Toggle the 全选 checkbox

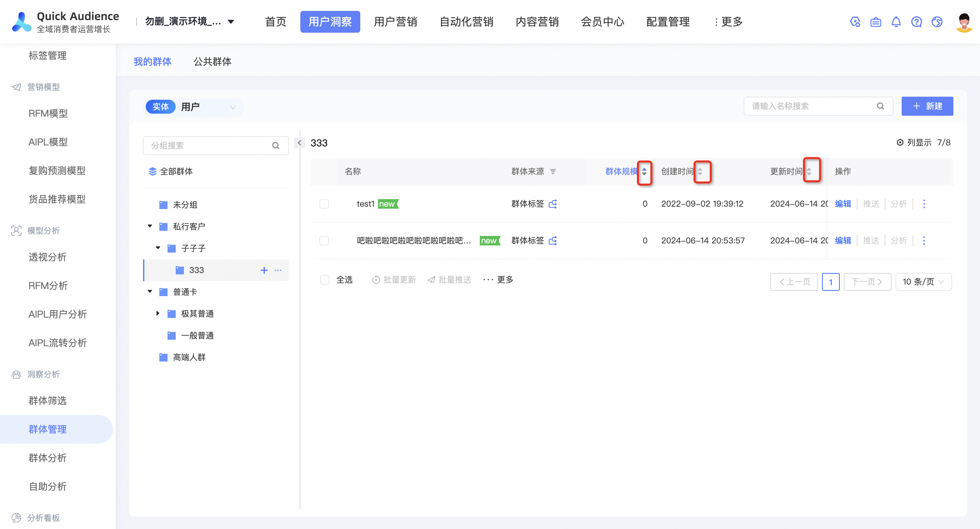[x=325, y=280]
